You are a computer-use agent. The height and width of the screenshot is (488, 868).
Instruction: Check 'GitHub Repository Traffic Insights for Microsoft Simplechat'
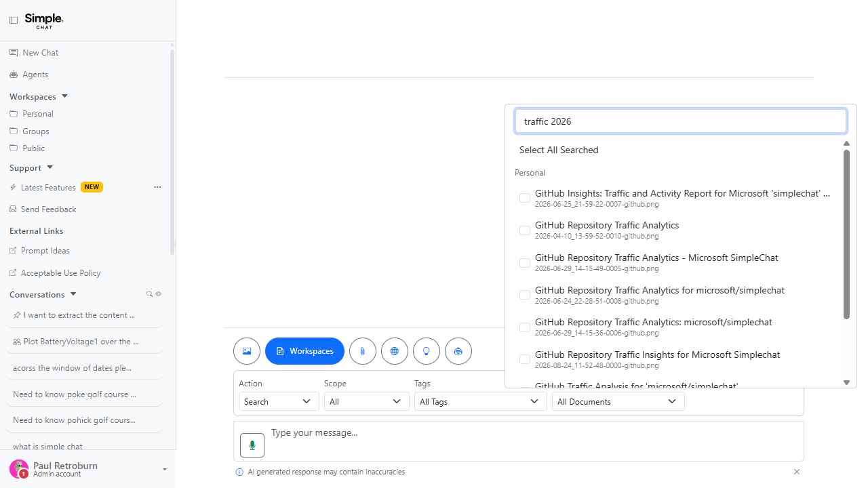pos(525,359)
